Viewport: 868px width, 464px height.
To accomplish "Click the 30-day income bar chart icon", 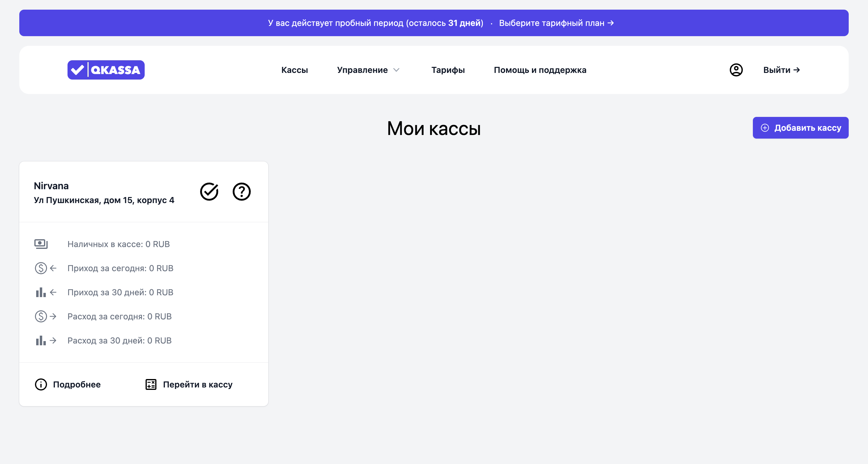I will 41,292.
